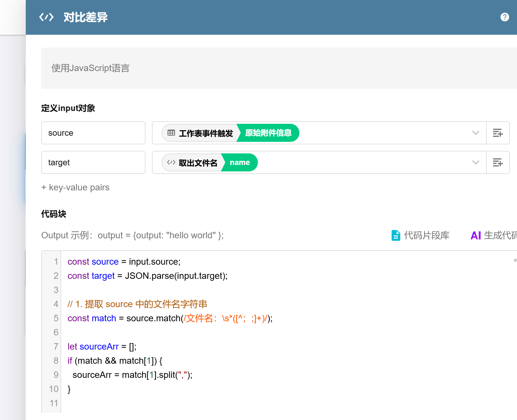Click the 对比差异 node title

coord(86,17)
